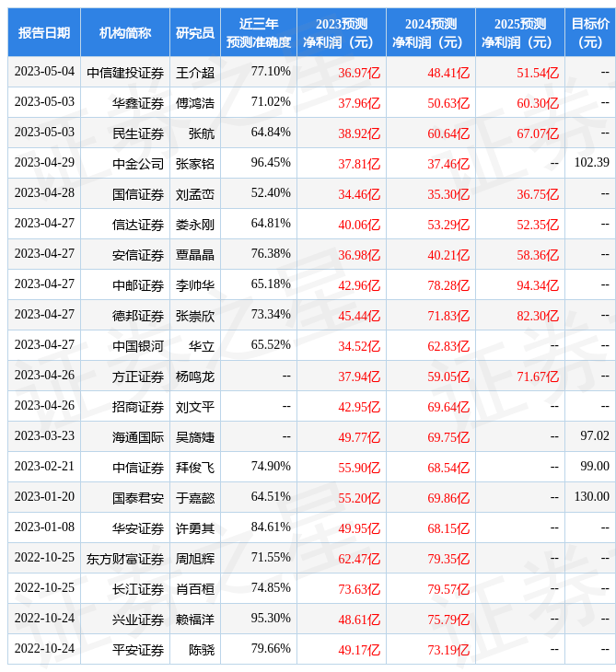The height and width of the screenshot is (672, 616).
Task: Select the 近三年预测准确度 column header
Action: (x=259, y=33)
